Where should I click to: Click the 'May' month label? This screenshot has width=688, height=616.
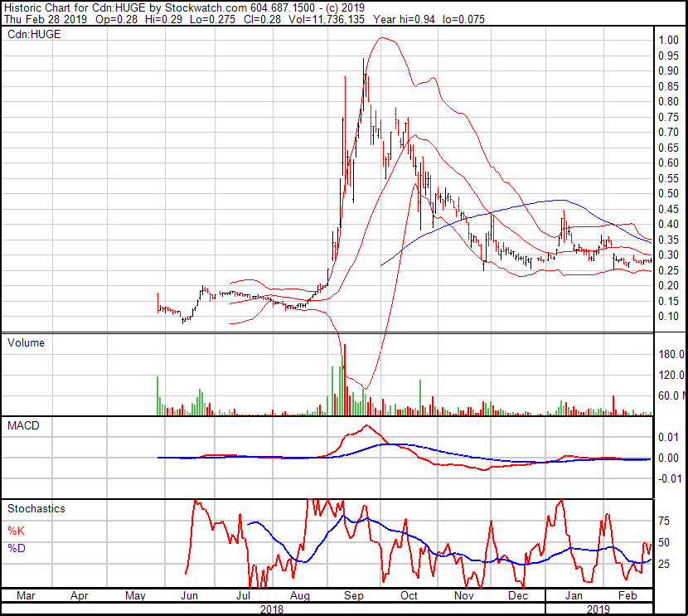click(x=135, y=595)
